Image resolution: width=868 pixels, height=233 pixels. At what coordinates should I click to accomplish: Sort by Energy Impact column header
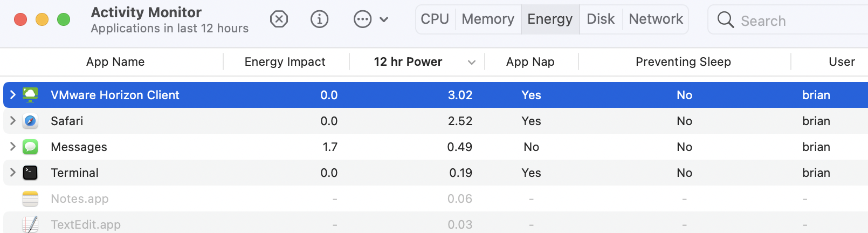[285, 62]
